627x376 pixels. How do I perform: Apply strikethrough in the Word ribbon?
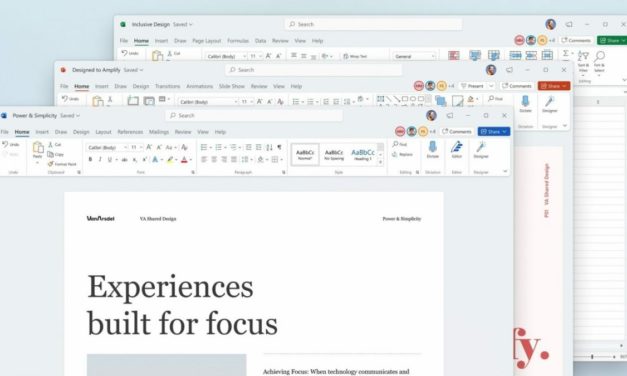click(x=124, y=160)
